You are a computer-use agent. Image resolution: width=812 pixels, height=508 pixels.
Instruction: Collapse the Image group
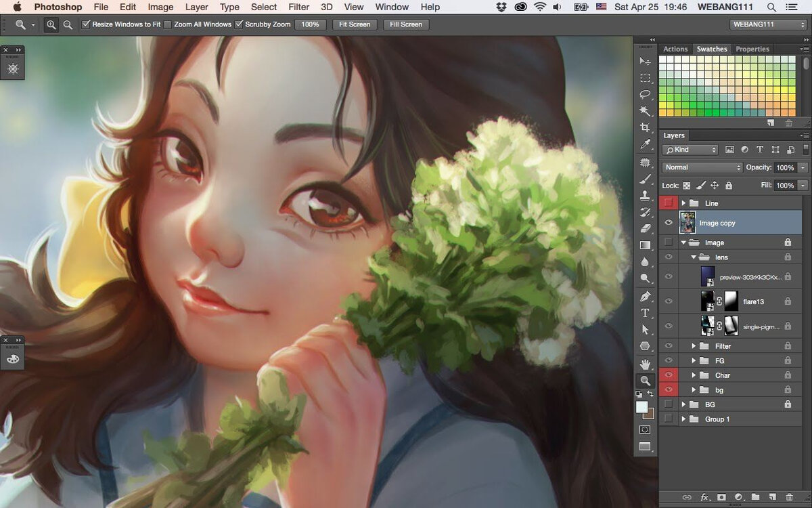[x=683, y=242]
